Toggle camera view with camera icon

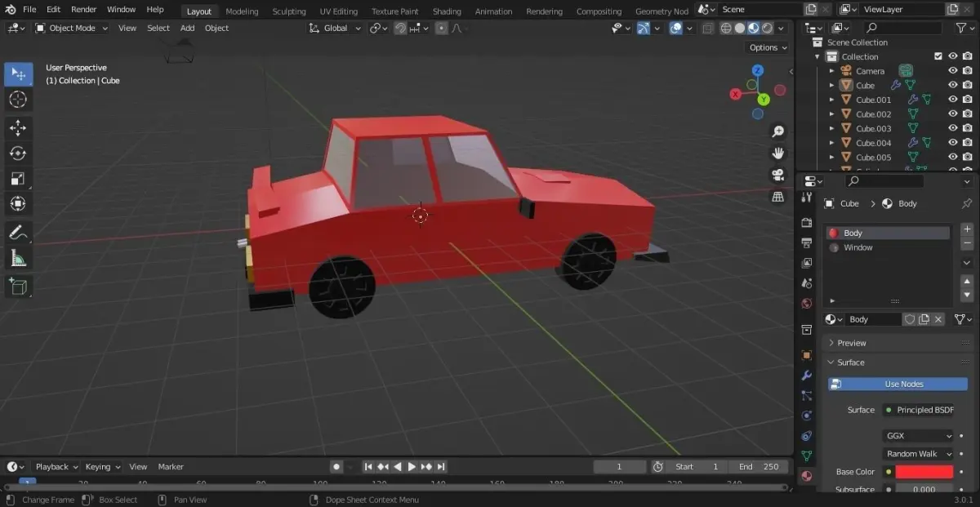(x=778, y=175)
